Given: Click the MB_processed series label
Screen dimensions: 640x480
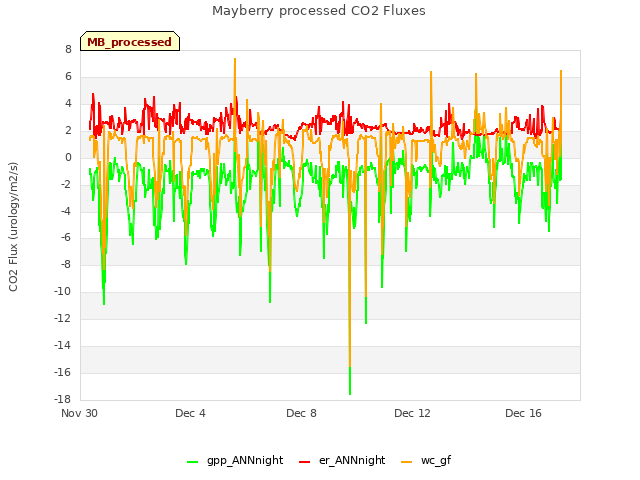Looking at the screenshot, I should 129,42.
